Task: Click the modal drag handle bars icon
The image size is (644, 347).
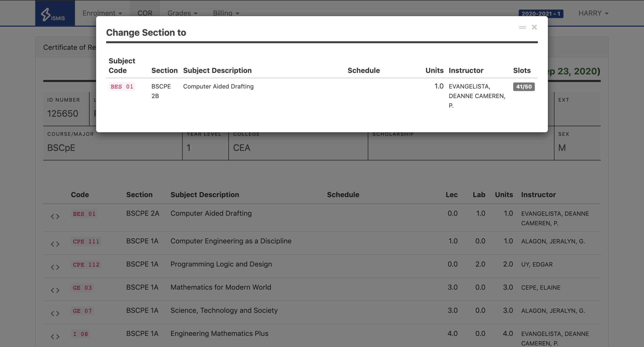Action: (x=522, y=27)
